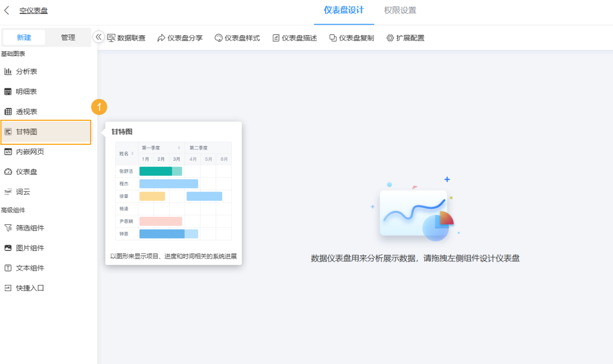Viewport: 613px width, 364px height.
Task: Toggle sort order on 第一季度 column
Action: (x=178, y=147)
